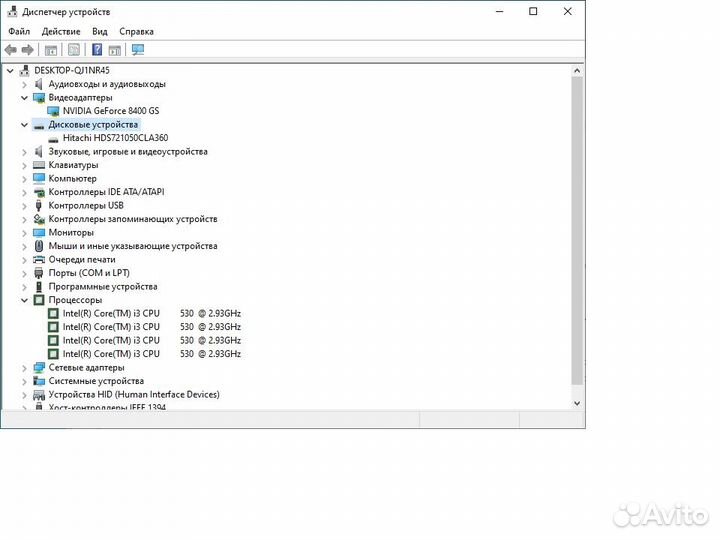Open the Справка menu

137,31
